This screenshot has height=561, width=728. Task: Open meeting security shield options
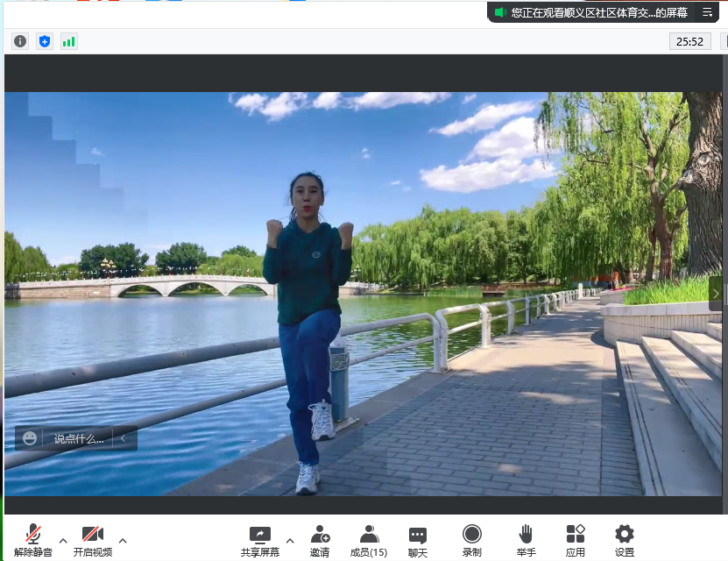tap(45, 40)
